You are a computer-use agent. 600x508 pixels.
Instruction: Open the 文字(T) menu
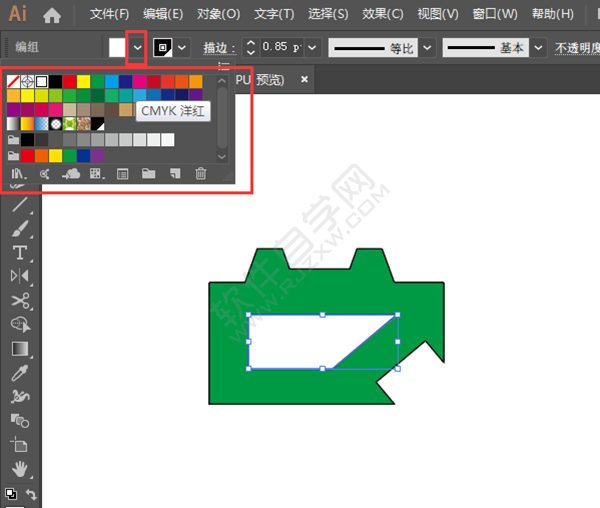[x=274, y=15]
